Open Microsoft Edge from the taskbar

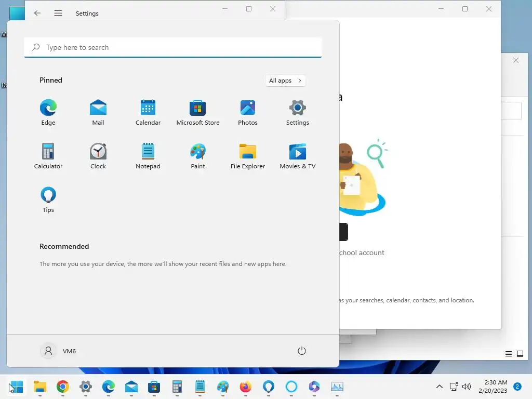109,387
